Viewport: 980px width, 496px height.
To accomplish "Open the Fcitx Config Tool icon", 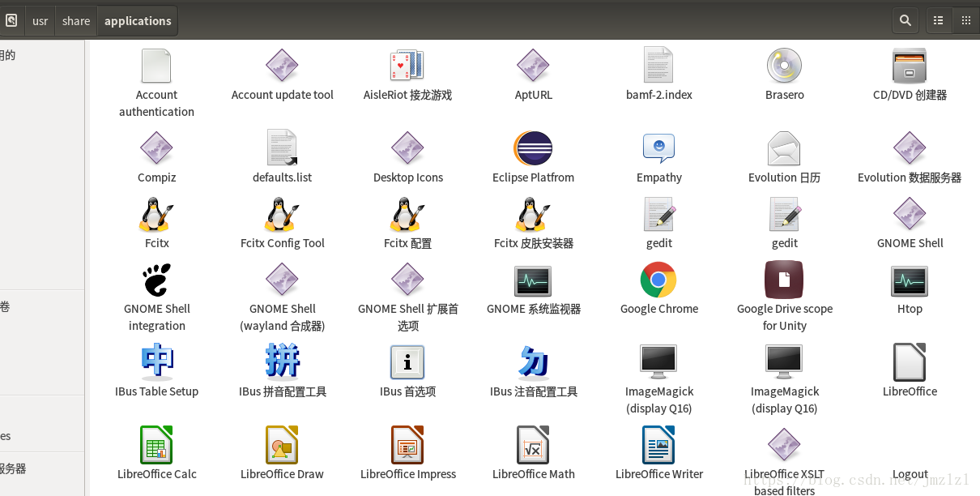I will coord(282,214).
